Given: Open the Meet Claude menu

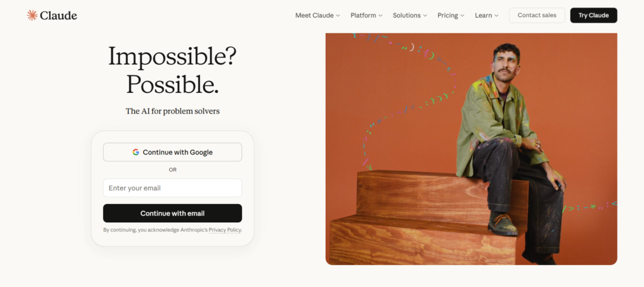Looking at the screenshot, I should click(318, 15).
